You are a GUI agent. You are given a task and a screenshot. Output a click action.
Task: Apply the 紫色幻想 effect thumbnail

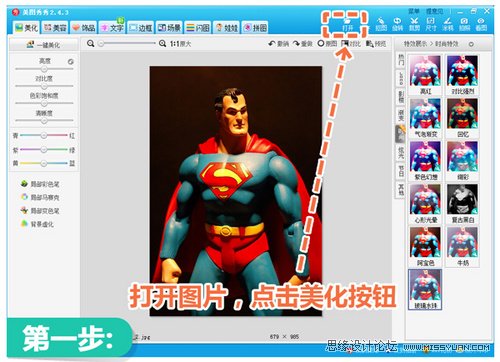(425, 161)
